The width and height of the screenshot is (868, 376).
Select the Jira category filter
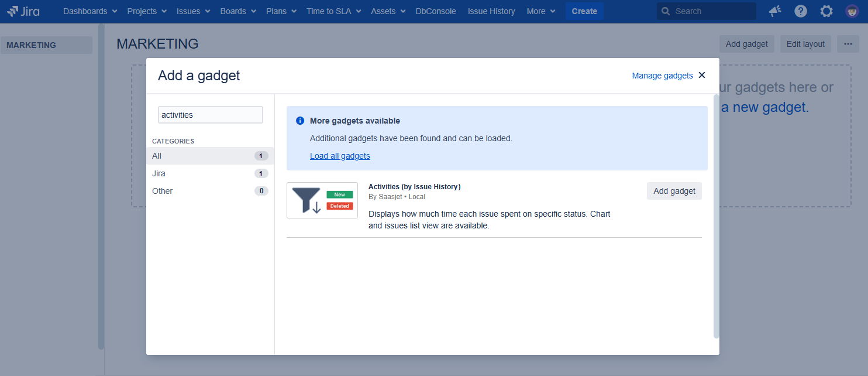159,173
